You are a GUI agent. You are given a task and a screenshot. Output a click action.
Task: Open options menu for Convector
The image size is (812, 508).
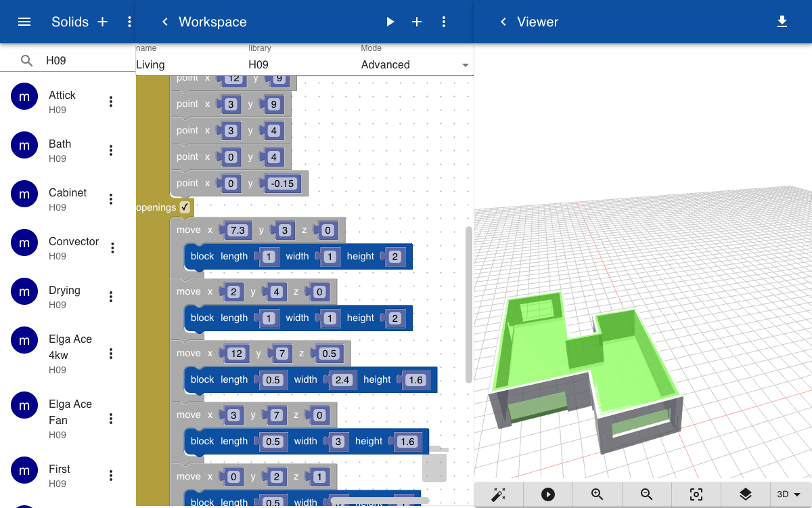(x=112, y=248)
